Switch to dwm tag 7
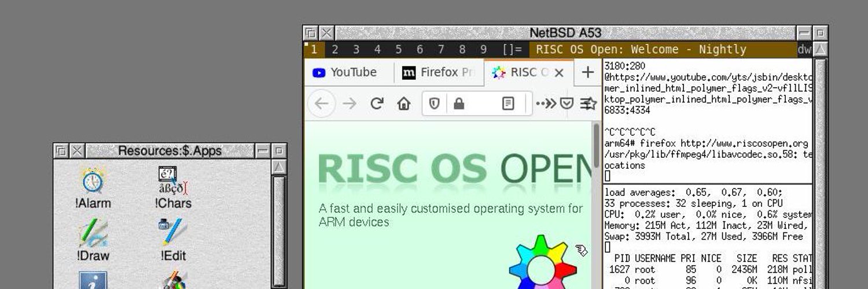 tap(441, 50)
